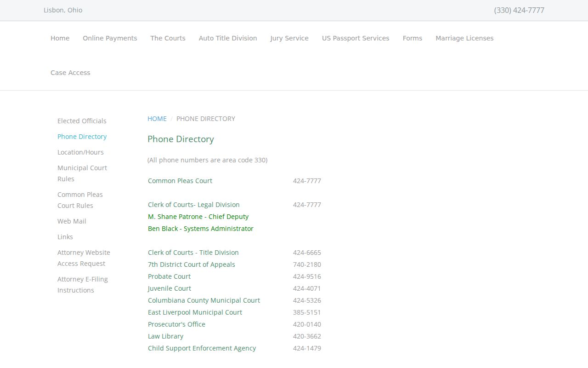Click Child Support Enforcement Agency

(202, 348)
